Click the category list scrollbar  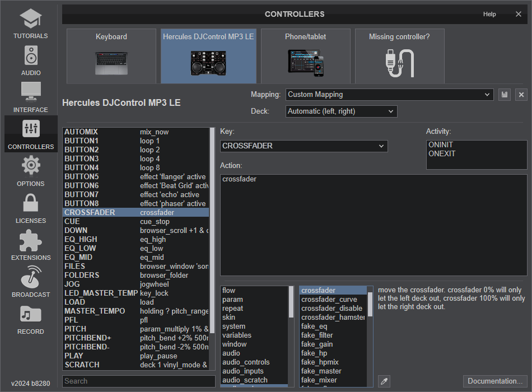pos(291,302)
